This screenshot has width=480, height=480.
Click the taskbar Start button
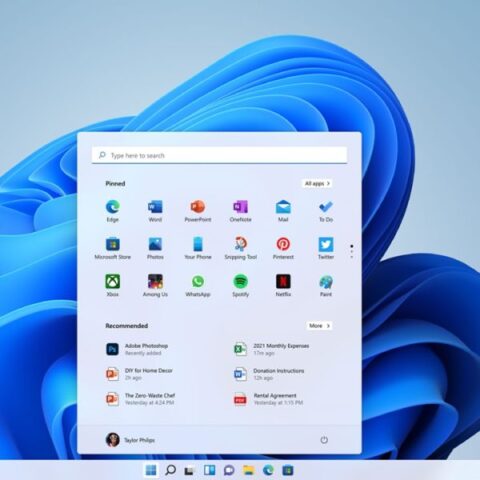click(151, 470)
